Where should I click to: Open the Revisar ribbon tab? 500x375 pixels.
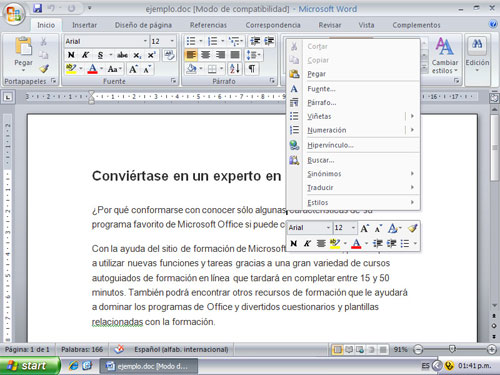click(330, 25)
